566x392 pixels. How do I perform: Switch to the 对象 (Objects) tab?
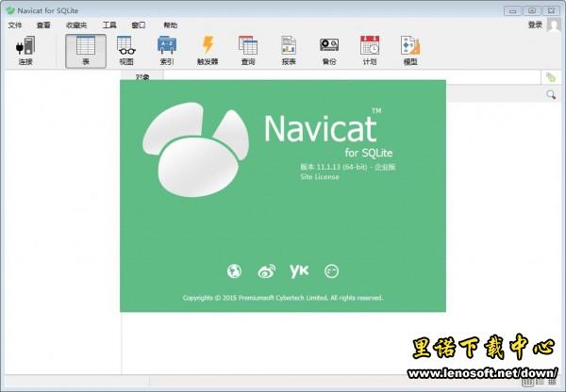142,76
